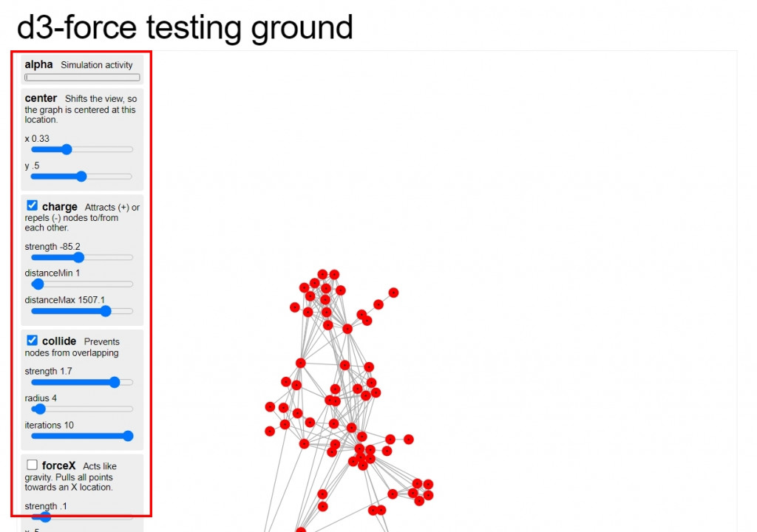Click the alpha simulation activity bar
Viewport: 757px width, 532px height.
[82, 78]
